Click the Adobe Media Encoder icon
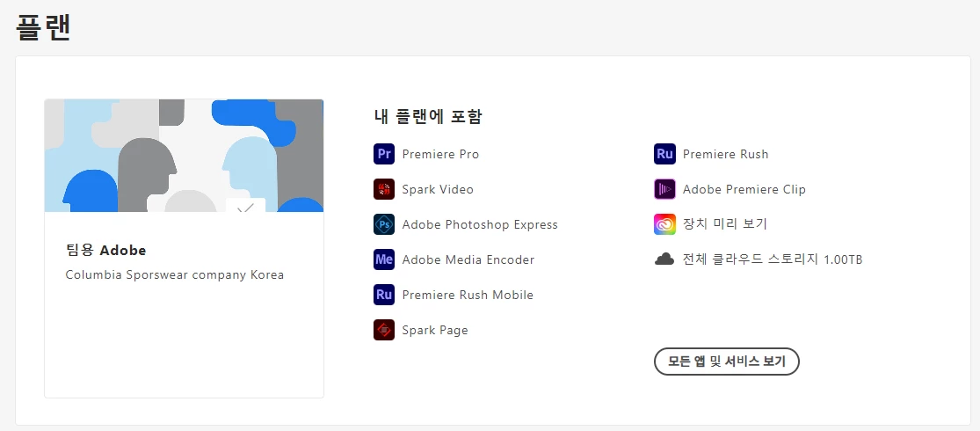The height and width of the screenshot is (431, 980). click(384, 259)
